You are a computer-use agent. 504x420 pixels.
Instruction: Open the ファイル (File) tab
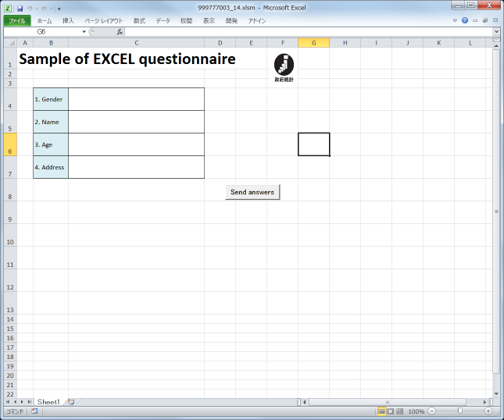coord(16,21)
